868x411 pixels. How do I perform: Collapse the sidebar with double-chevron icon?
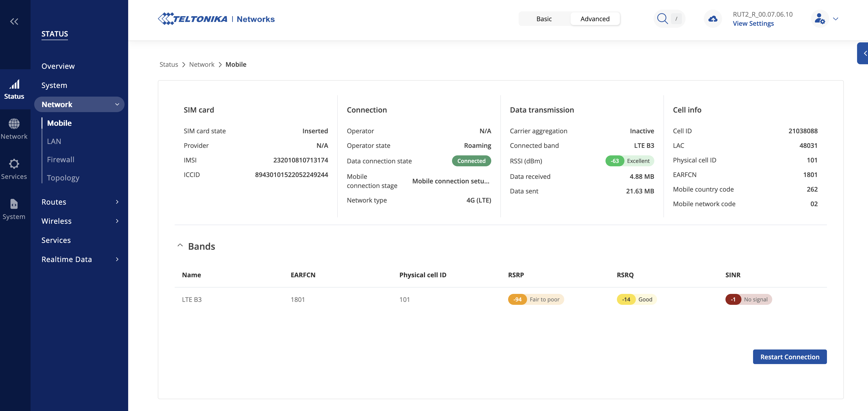pyautogui.click(x=14, y=22)
